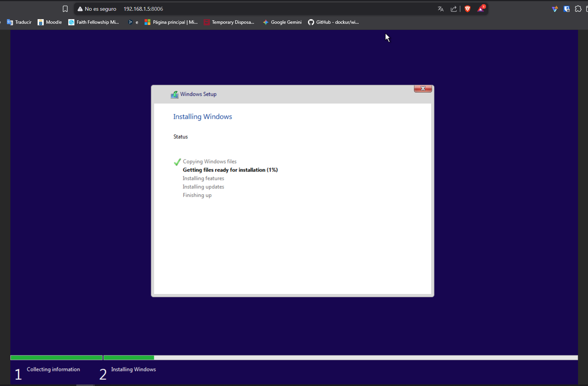Click the password manager shield icon
588x386 pixels.
(567, 9)
